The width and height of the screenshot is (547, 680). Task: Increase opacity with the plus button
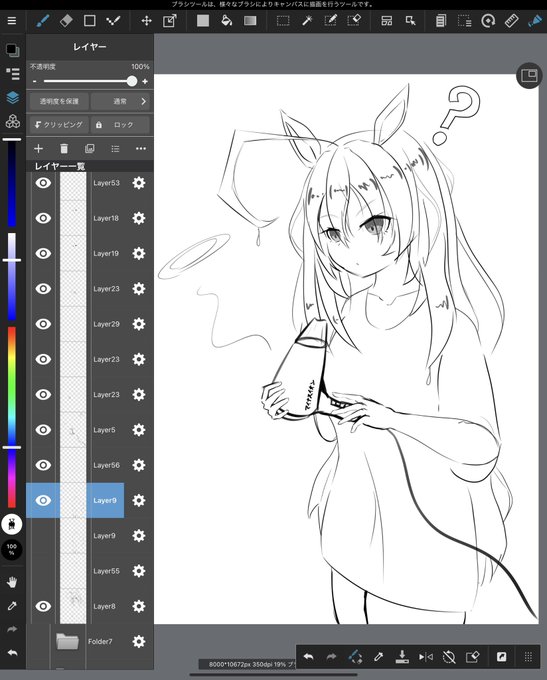click(145, 81)
